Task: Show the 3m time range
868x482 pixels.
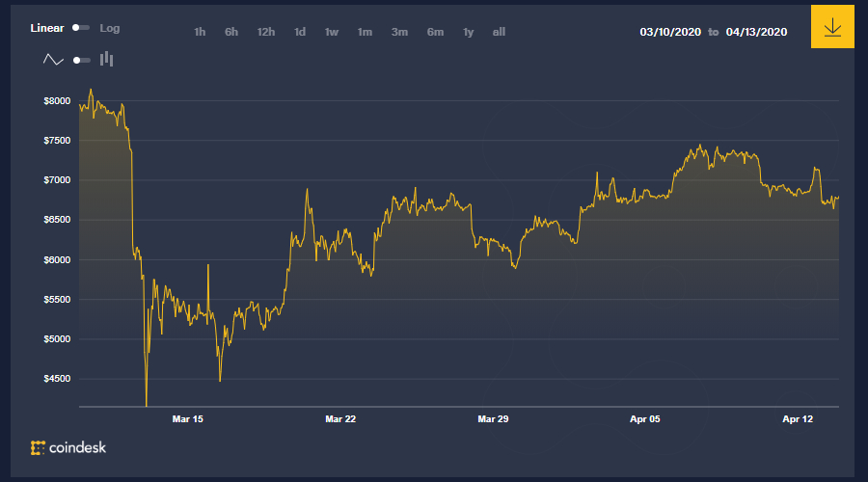Action: tap(399, 33)
